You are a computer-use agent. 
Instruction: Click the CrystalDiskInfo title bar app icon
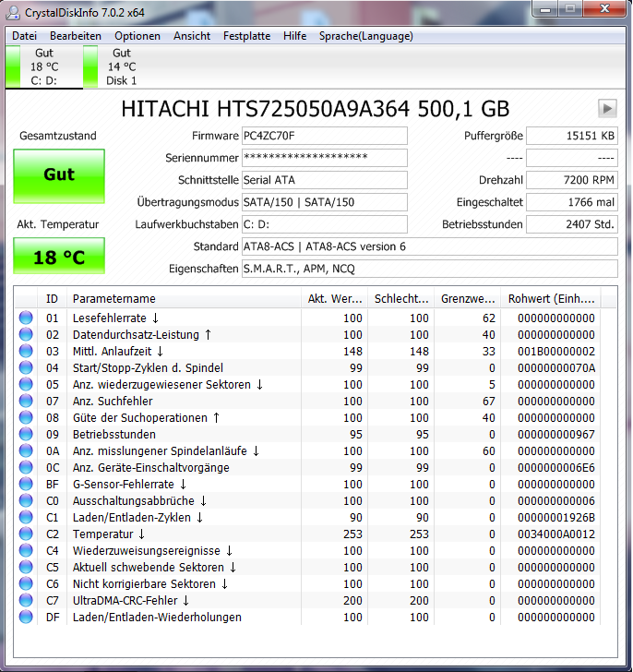[x=13, y=12]
